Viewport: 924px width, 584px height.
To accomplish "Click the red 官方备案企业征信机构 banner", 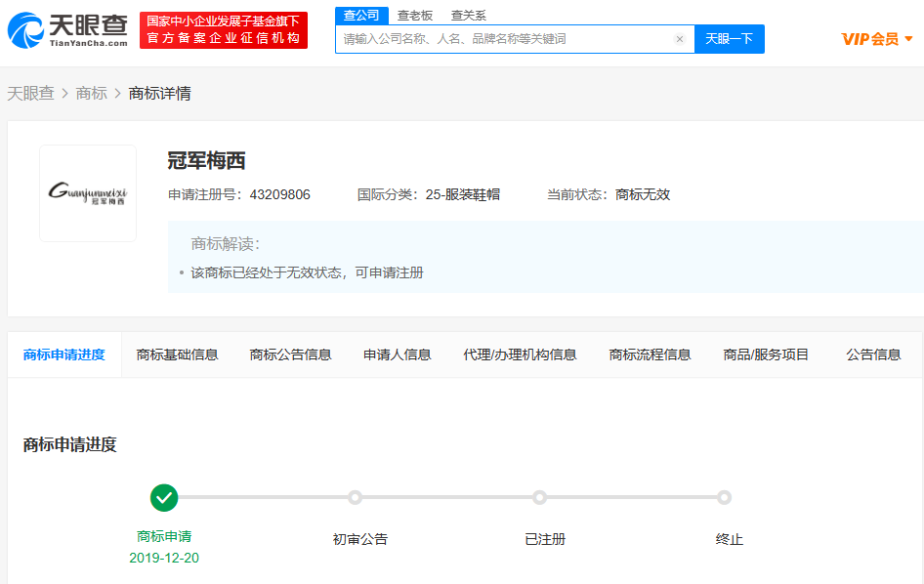I will (x=224, y=30).
